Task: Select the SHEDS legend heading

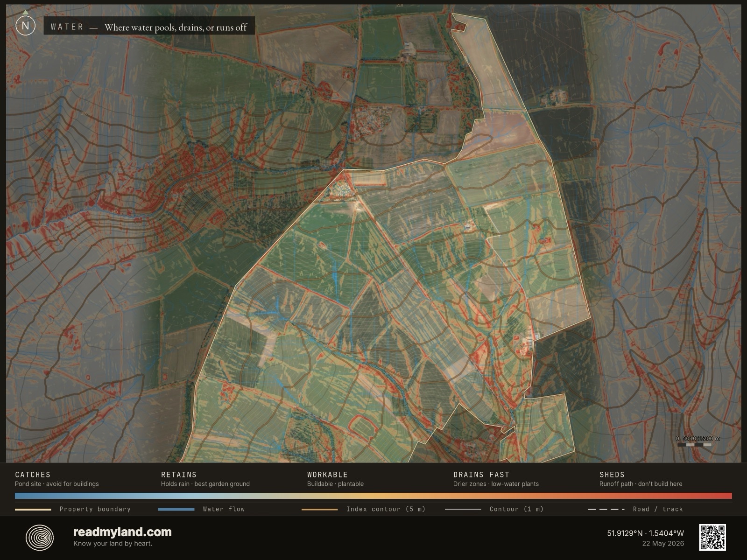Action: (x=612, y=474)
